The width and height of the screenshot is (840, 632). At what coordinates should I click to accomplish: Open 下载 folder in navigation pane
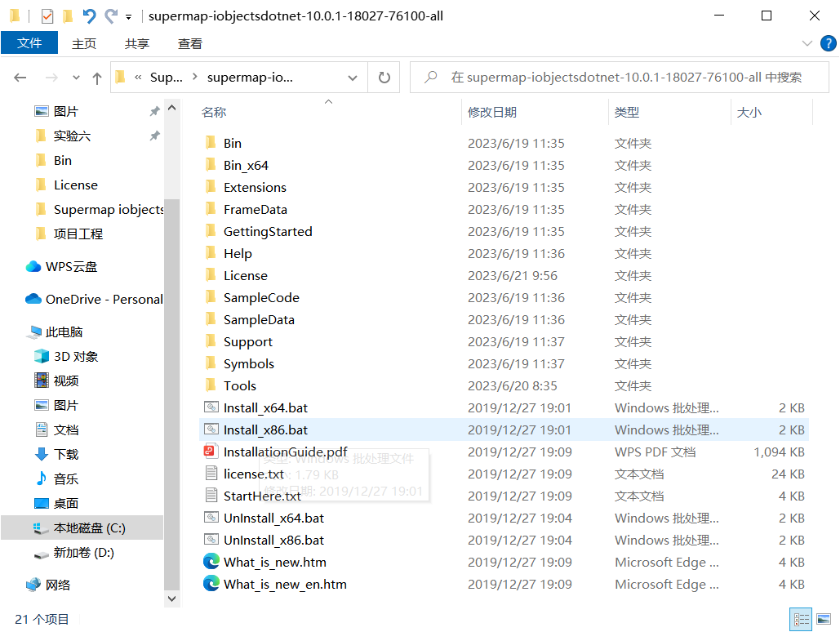66,454
